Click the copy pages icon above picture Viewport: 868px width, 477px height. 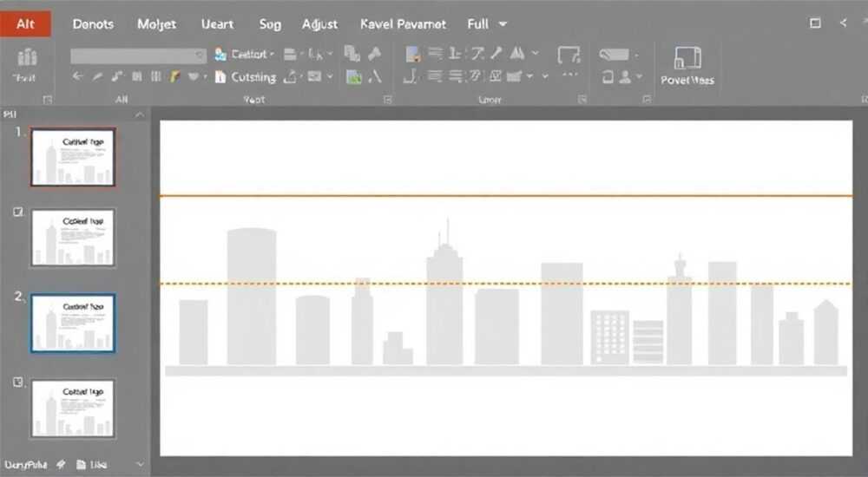[352, 54]
